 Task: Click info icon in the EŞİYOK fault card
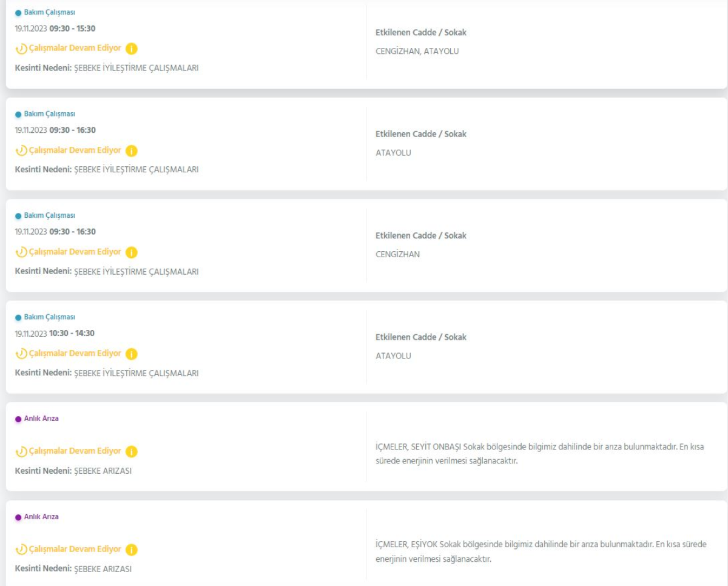pyautogui.click(x=132, y=550)
